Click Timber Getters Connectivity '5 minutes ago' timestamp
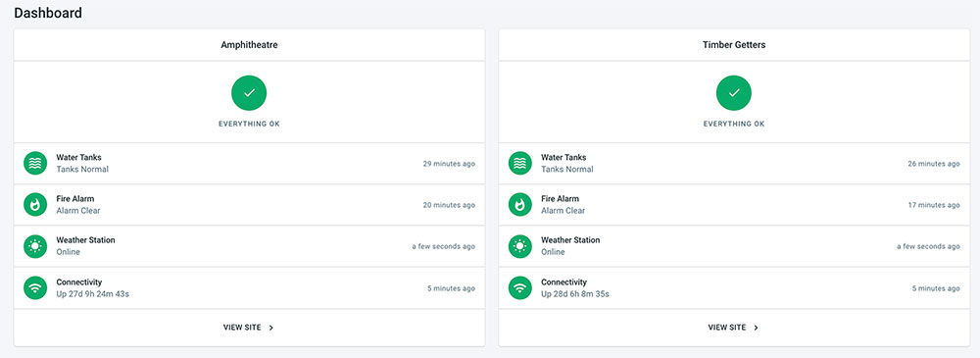Image resolution: width=980 pixels, height=358 pixels. [x=936, y=288]
